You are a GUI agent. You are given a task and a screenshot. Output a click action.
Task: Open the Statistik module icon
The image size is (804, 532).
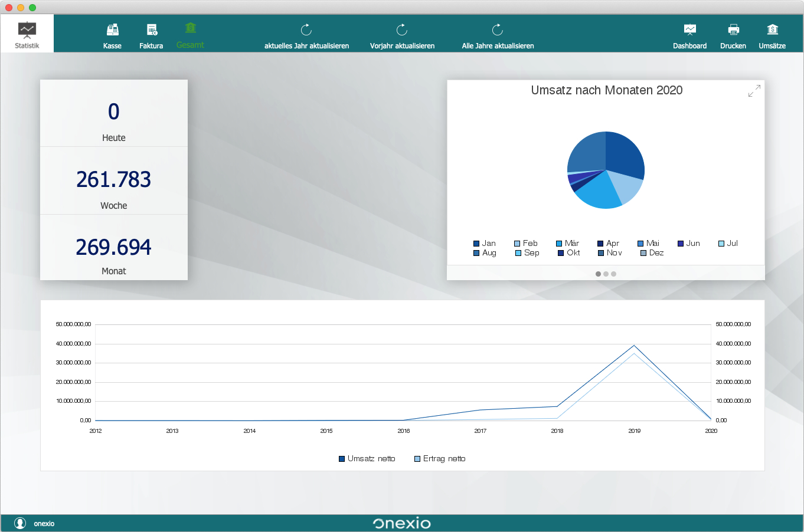tap(27, 34)
